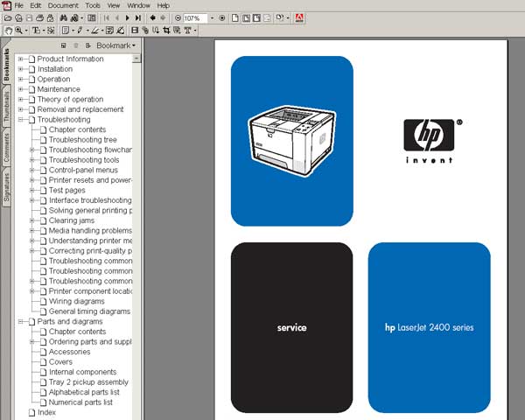
Task: Click the 107% zoom percentage field
Action: click(x=195, y=18)
